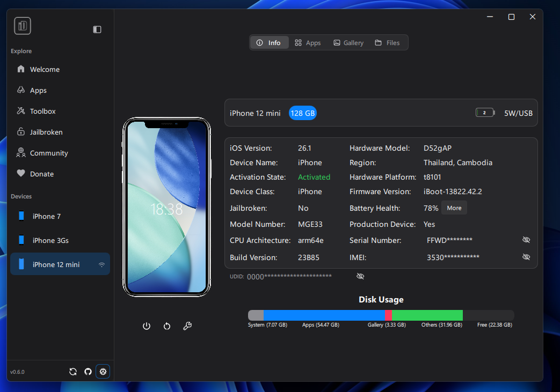Click the device restart icon

[167, 326]
